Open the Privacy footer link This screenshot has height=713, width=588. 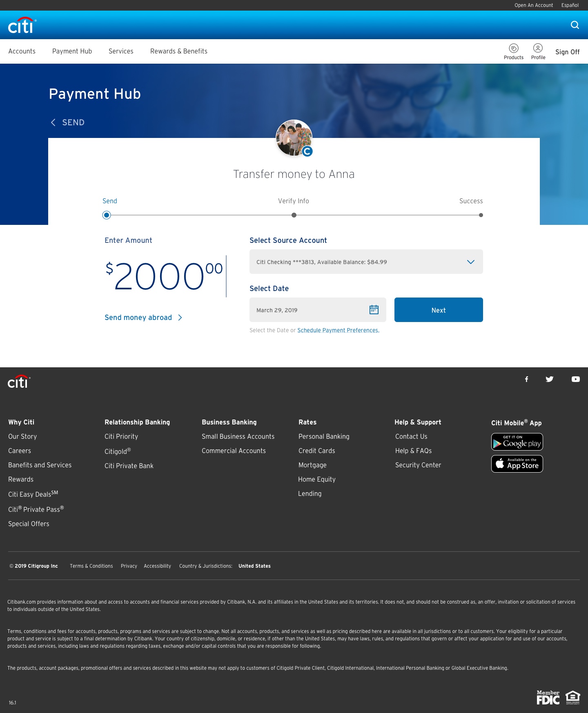129,566
